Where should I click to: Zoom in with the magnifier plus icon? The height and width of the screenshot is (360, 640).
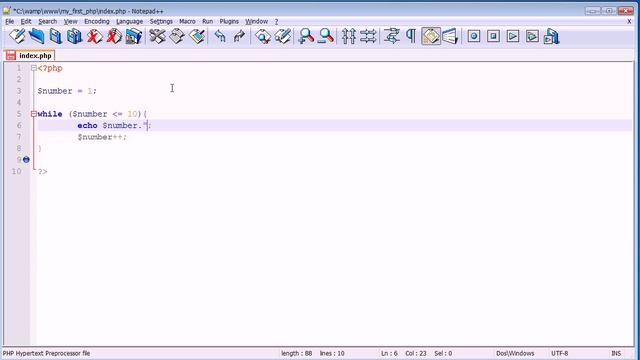[x=306, y=36]
